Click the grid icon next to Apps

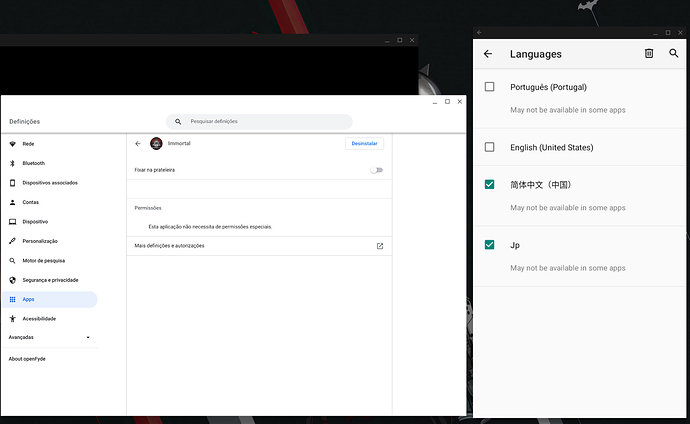(12, 299)
